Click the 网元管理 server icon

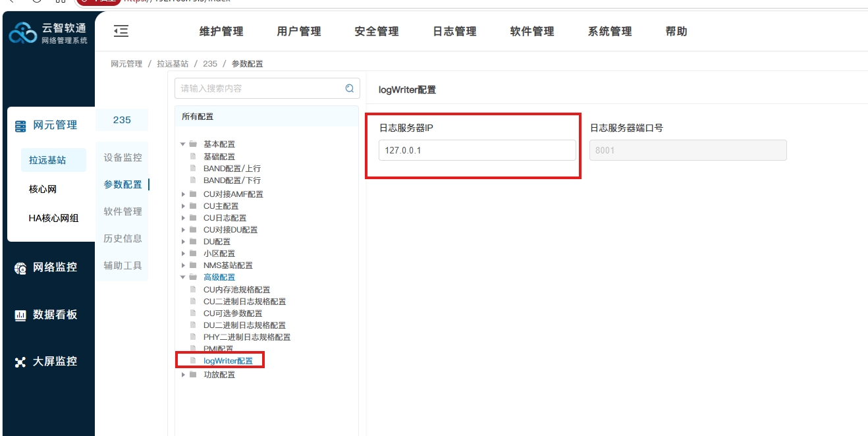[x=20, y=125]
